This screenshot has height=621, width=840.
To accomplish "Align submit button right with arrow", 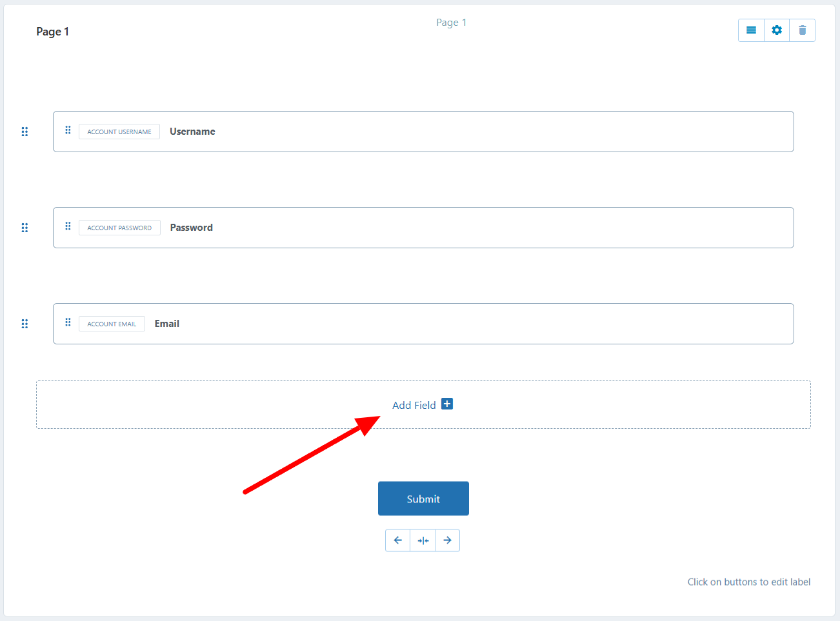I will point(447,540).
